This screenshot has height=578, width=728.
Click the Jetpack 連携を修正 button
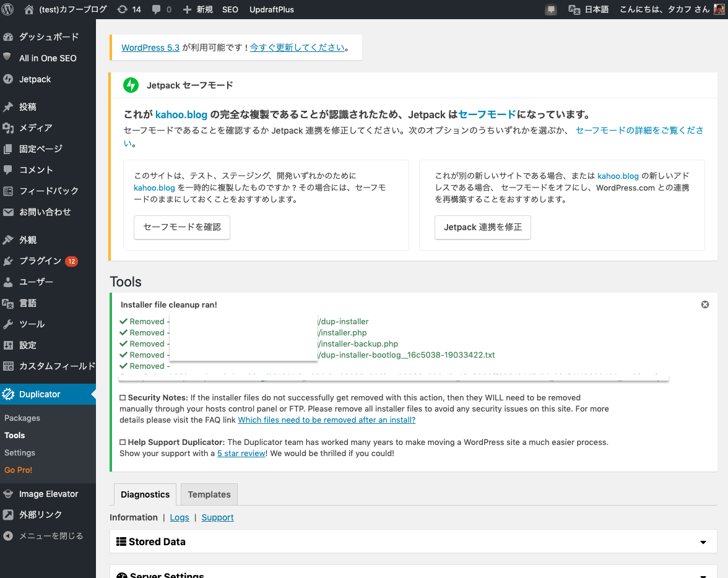[x=482, y=227]
